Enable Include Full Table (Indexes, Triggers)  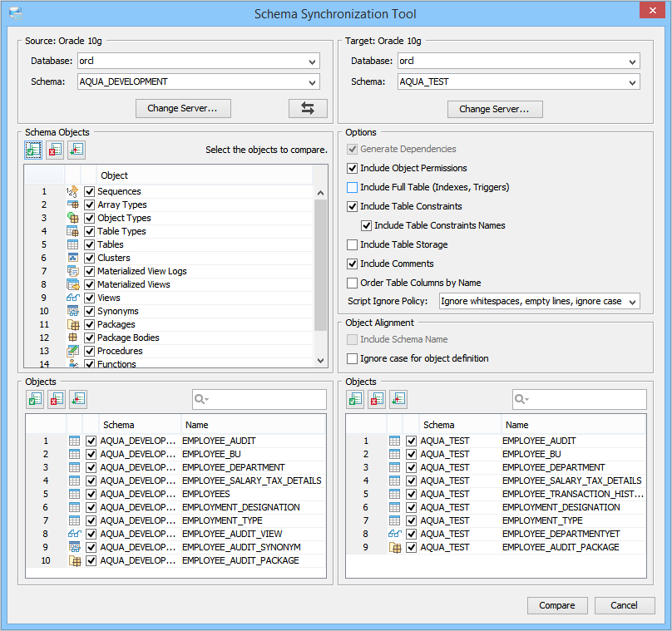352,187
